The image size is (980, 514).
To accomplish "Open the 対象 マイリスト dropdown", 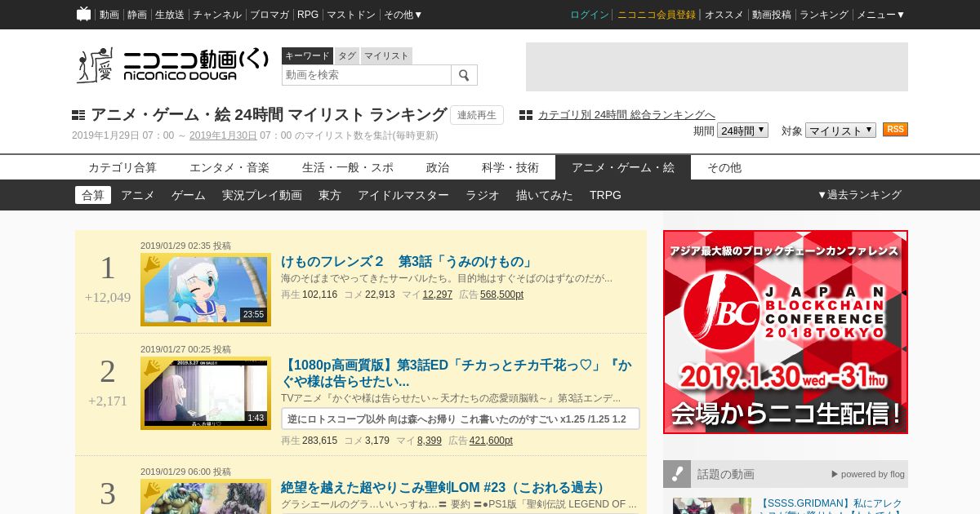I will point(840,131).
